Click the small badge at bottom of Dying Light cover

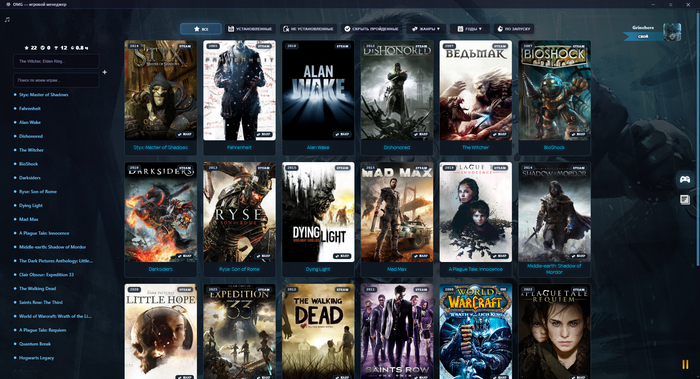342,256
